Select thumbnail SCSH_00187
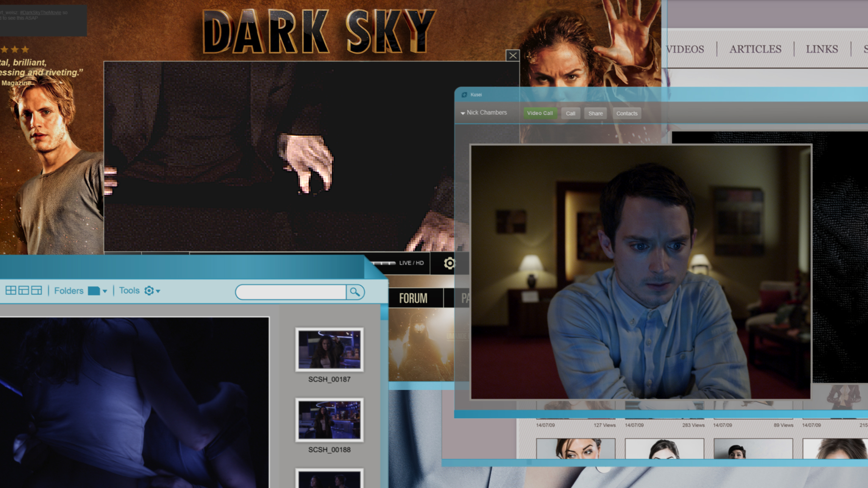Screen dimensions: 868x488 pos(329,349)
